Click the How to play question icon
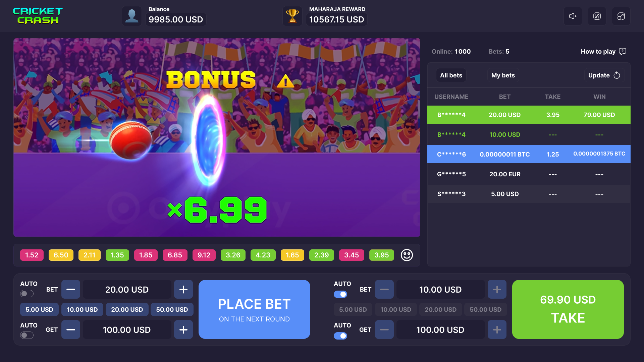 point(623,51)
